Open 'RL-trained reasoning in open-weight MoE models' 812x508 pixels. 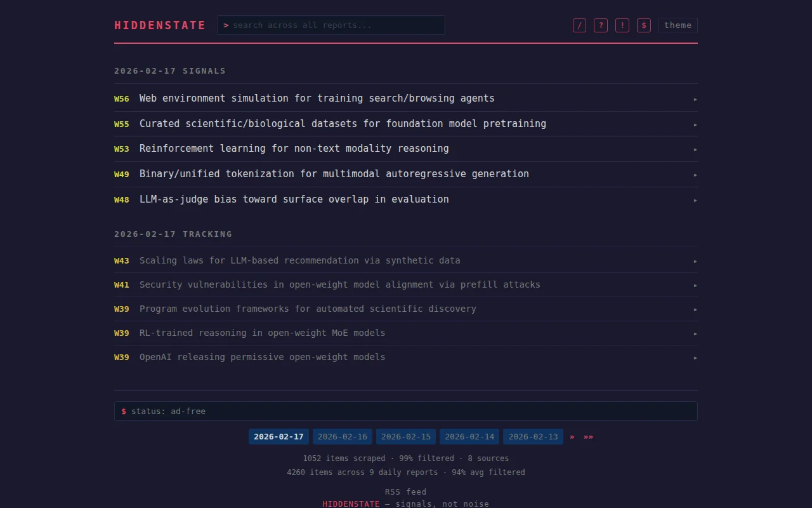tap(263, 333)
